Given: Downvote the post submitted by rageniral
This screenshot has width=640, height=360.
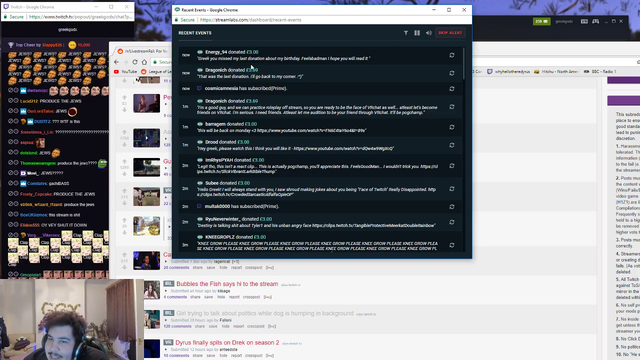Looking at the screenshot, I should point(124,268).
